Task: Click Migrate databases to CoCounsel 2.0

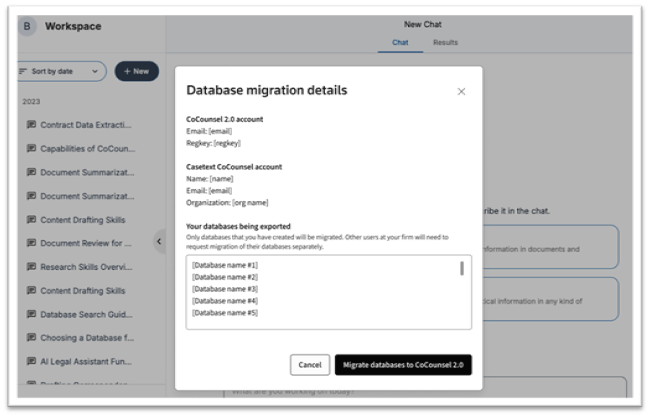Action: [x=403, y=365]
